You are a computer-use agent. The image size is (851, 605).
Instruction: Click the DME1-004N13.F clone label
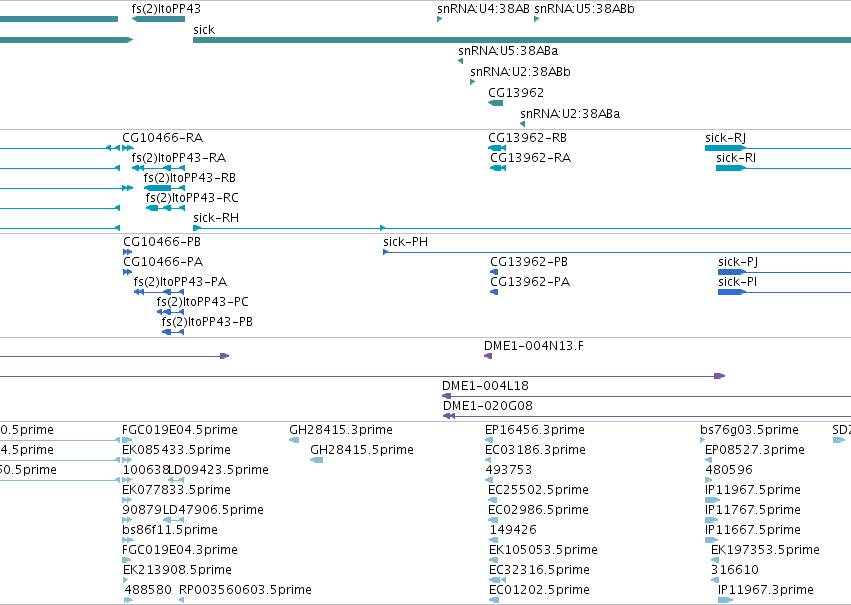(534, 346)
